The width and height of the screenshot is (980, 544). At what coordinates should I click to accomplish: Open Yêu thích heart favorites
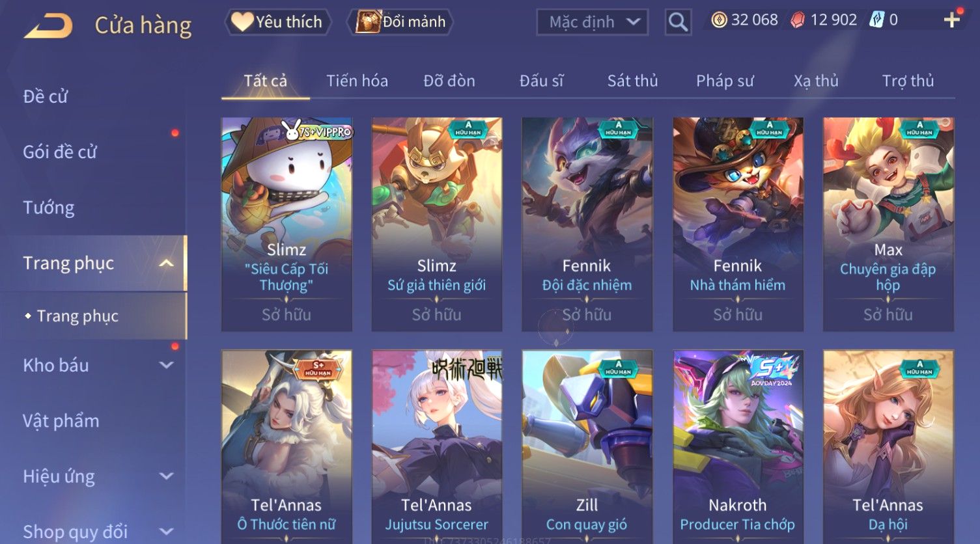pos(278,22)
